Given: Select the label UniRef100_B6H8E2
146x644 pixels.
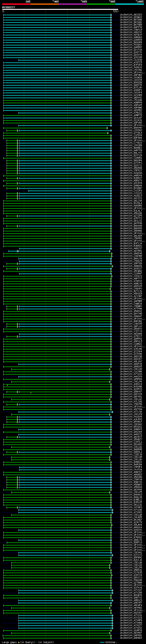Looking at the screenshot, I should click(131, 148).
